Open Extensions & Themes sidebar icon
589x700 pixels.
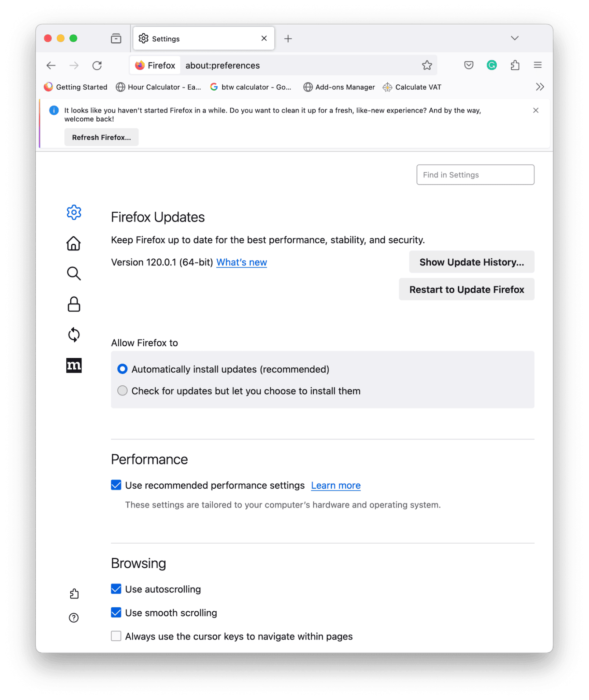pyautogui.click(x=74, y=594)
